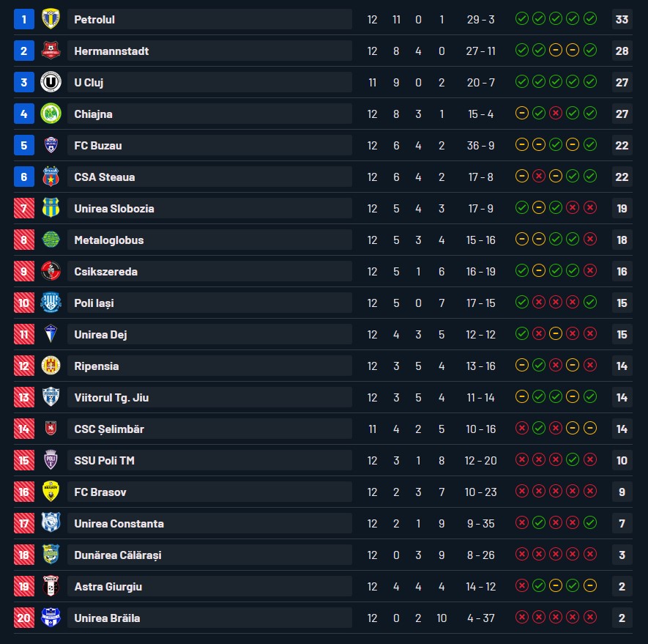Screen dimensions: 648x644
Task: Click the Chiajna green team crest
Action: 51,114
